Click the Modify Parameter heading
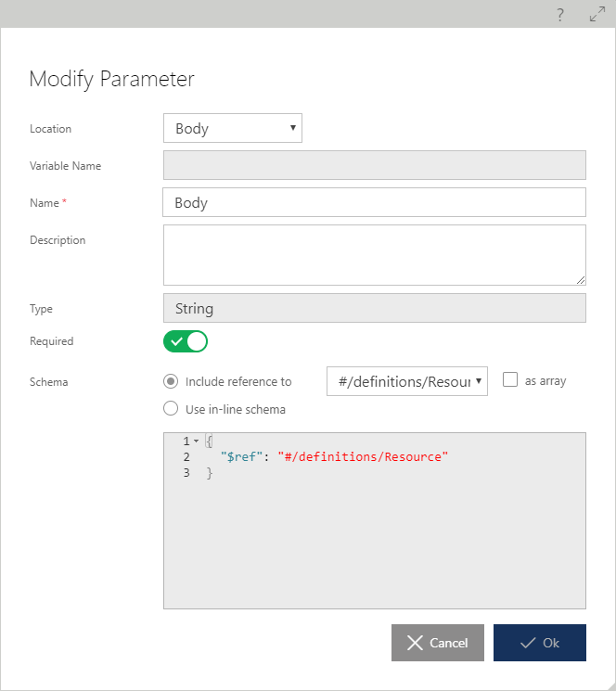The image size is (616, 691). [x=111, y=80]
